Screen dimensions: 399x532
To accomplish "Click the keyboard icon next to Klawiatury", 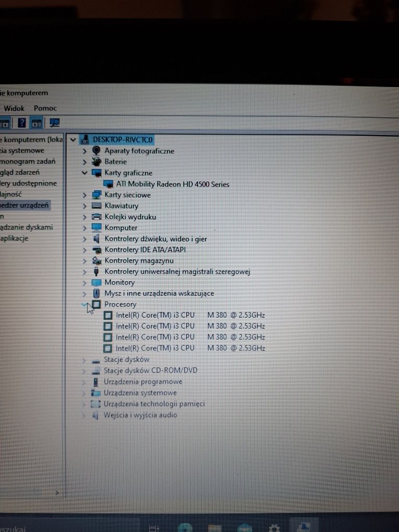I will (96, 205).
